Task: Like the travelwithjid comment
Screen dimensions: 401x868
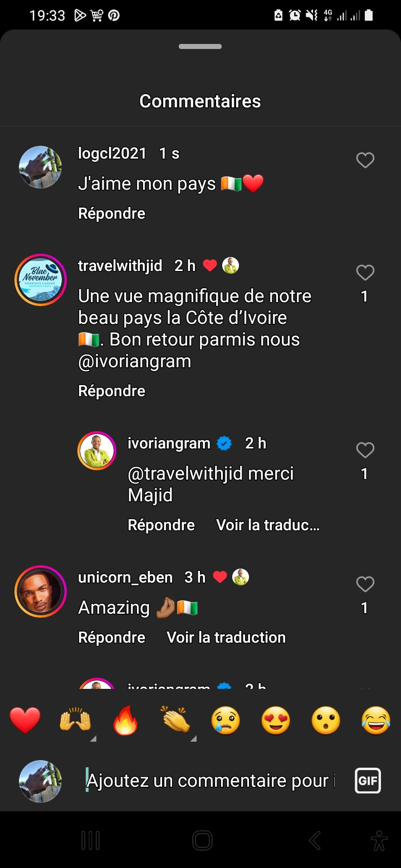Action: click(x=365, y=273)
